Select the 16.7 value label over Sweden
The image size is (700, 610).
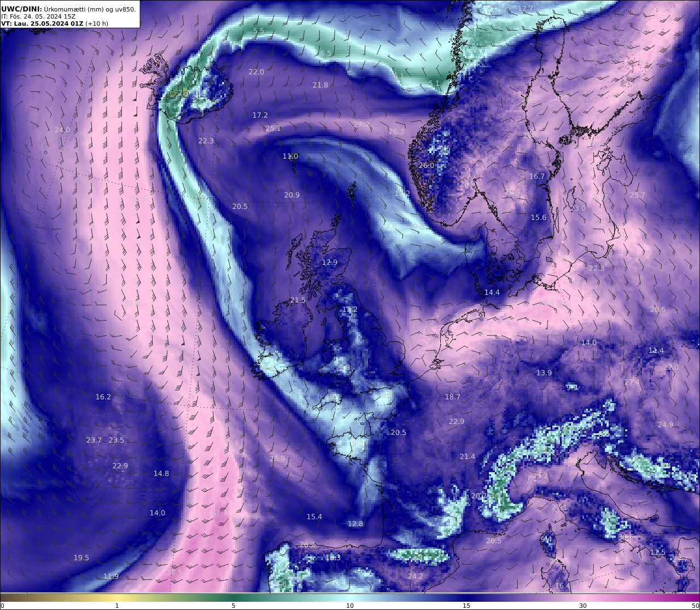click(537, 177)
